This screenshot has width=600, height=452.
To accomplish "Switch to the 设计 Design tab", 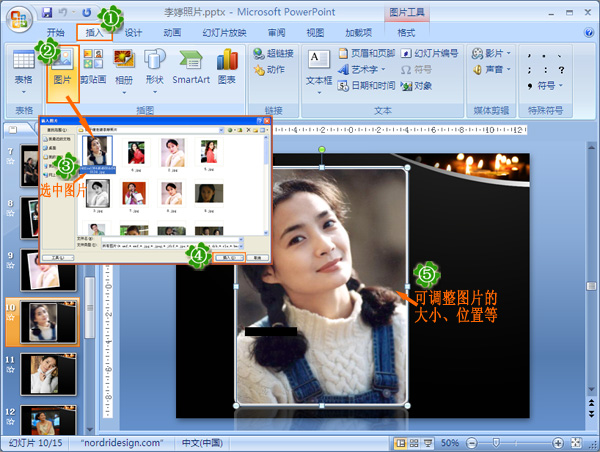I will [133, 33].
